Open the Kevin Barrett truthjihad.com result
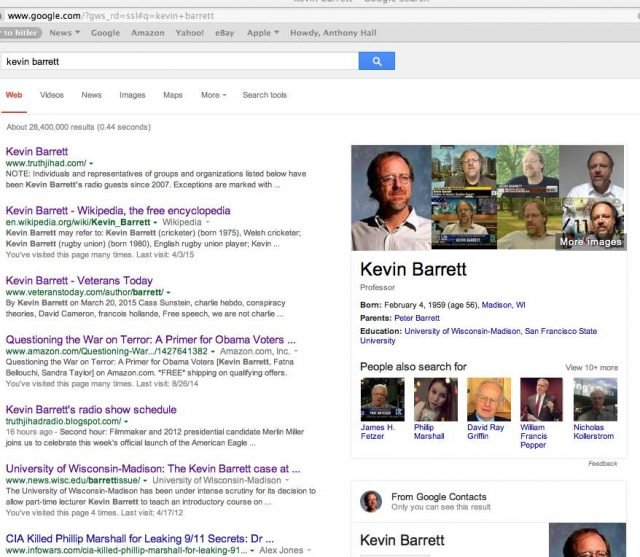640x557 pixels. 37,151
